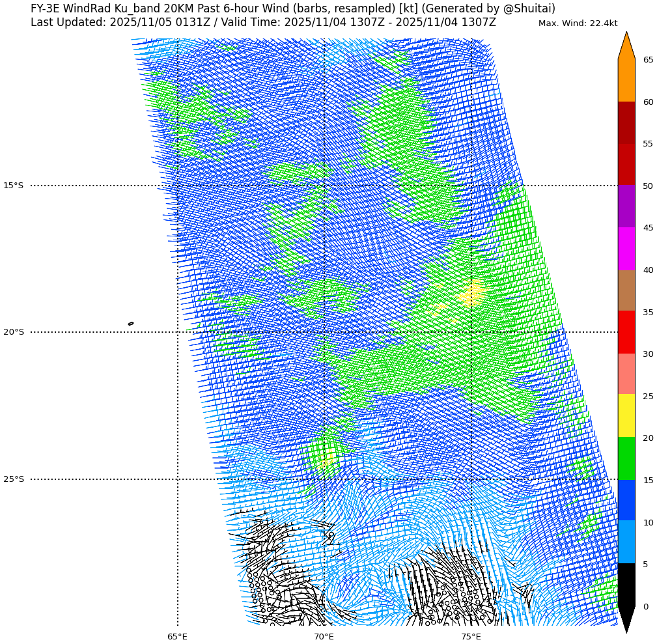
Task: Click the black arrow below the colorbar
Action: click(x=626, y=619)
